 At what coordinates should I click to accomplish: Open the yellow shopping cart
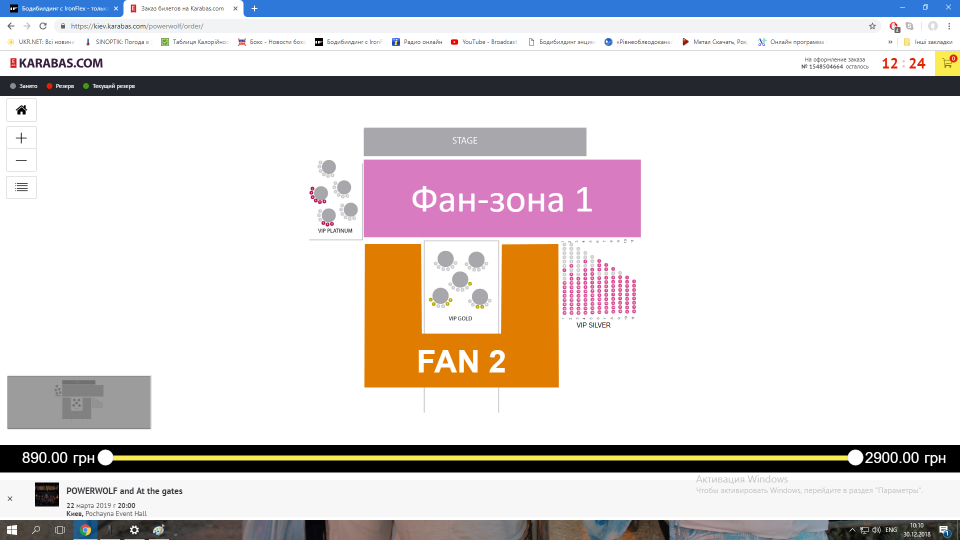click(946, 64)
